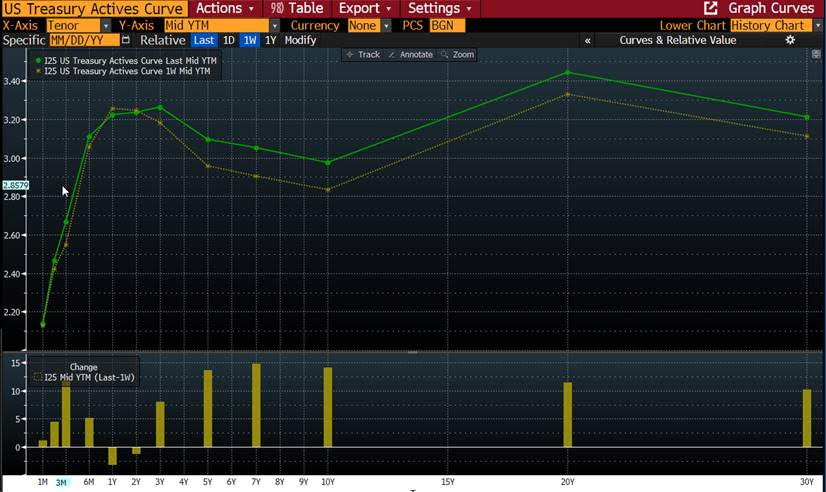Screen dimensions: 826x492
Task: Toggle the 1D relative curve
Action: [229, 40]
